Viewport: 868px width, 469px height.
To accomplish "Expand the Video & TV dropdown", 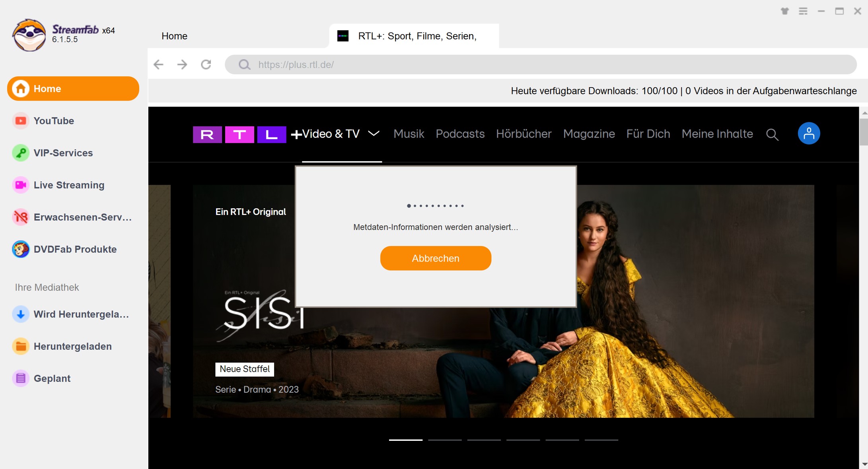I will tap(374, 134).
